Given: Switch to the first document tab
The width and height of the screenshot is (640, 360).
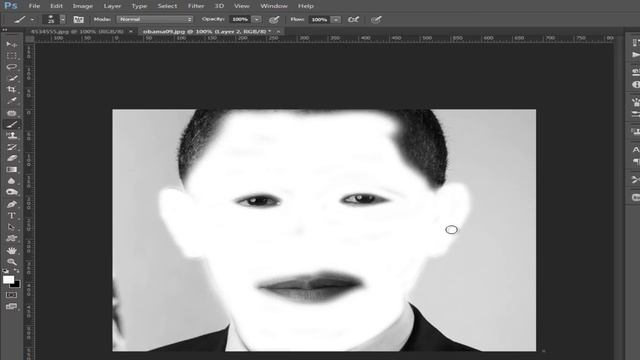Looking at the screenshot, I should [x=77, y=31].
